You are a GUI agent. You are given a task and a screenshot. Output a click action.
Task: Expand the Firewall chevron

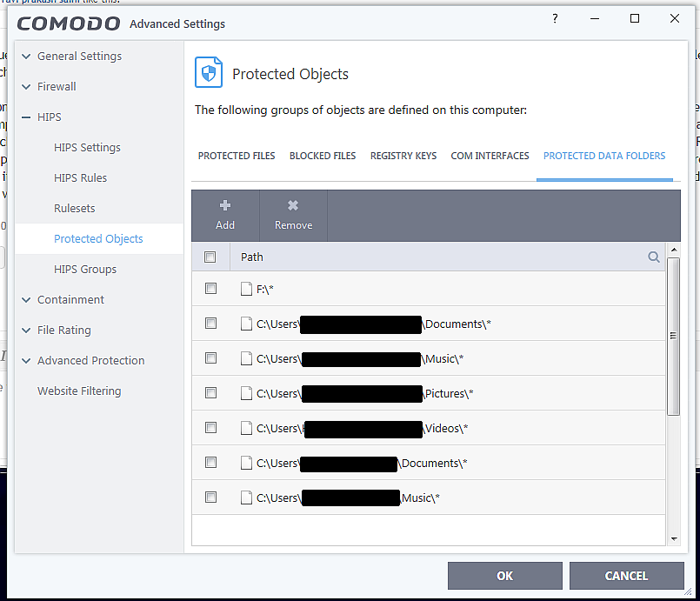tap(26, 87)
